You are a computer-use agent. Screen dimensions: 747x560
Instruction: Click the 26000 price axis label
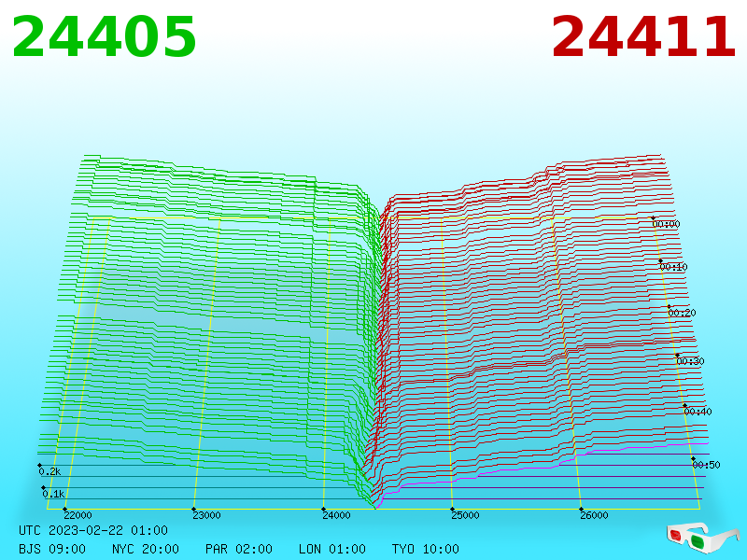point(594,515)
